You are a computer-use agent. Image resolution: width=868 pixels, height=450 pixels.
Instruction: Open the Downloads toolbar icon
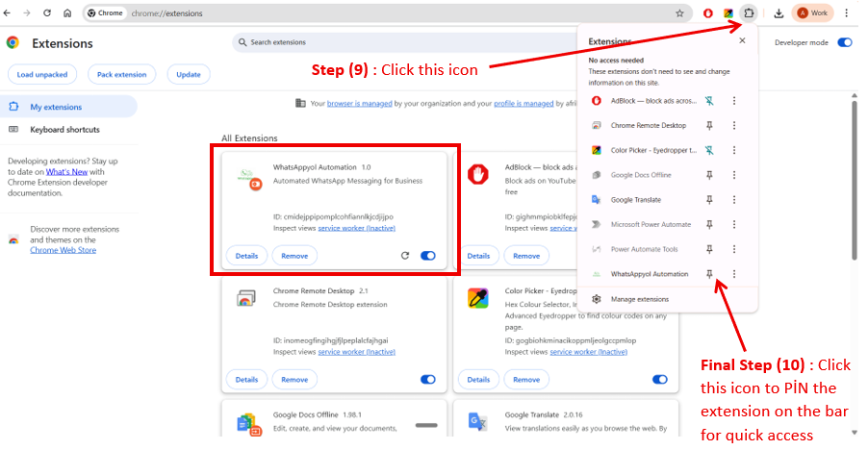tap(779, 13)
